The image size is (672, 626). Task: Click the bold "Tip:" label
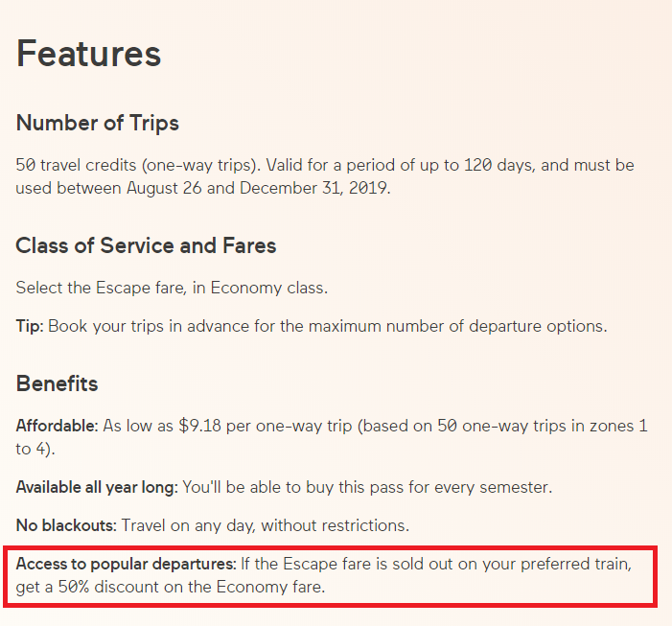(30, 326)
